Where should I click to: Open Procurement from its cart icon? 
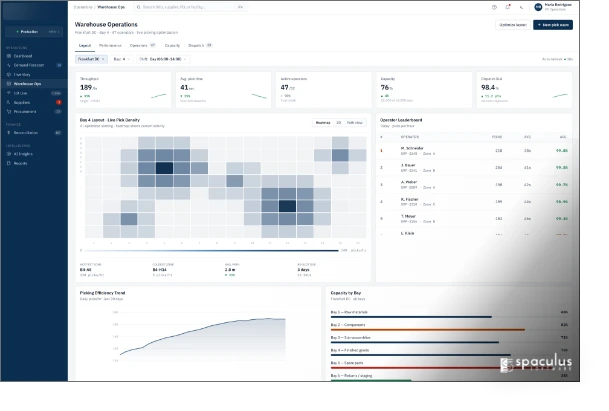[9, 112]
